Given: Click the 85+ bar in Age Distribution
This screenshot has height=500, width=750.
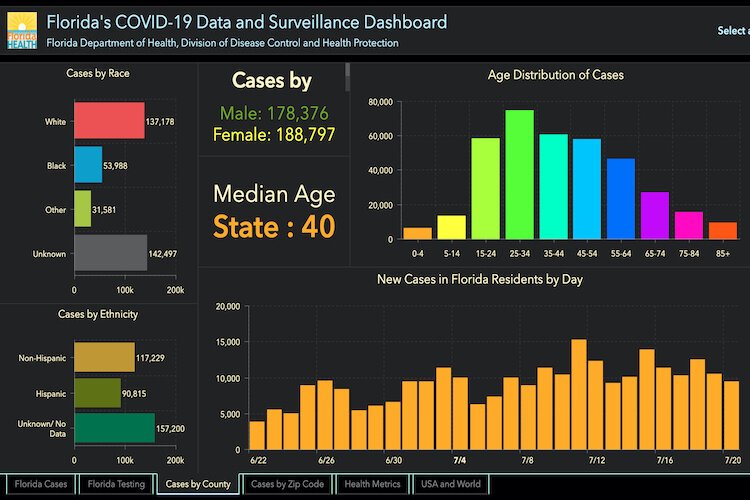Looking at the screenshot, I should 722,230.
